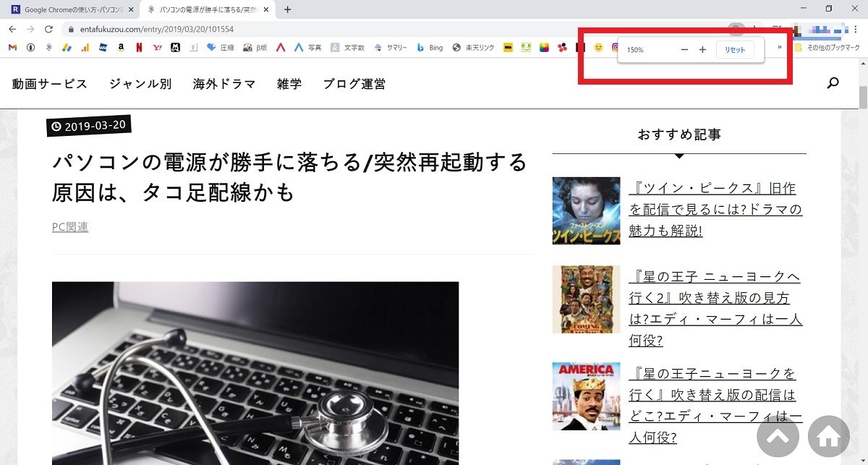Open the ブログ運営 menu
This screenshot has height=465, width=868.
tap(354, 84)
